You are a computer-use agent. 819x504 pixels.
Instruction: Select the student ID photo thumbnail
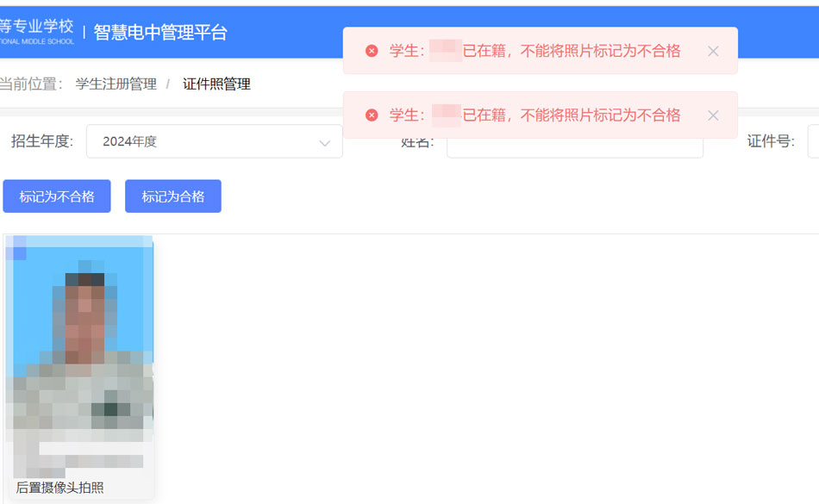80,345
